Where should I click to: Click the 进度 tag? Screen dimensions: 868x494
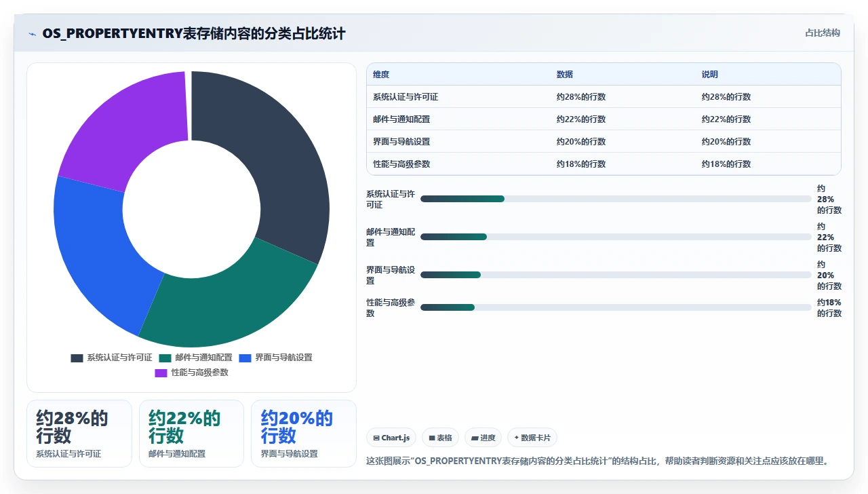(483, 438)
